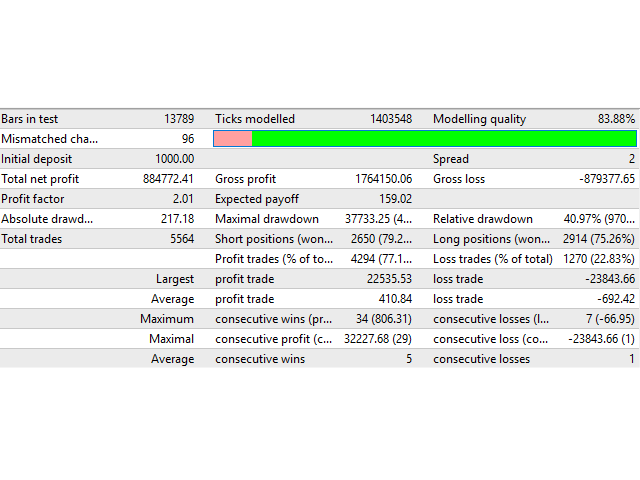Click the total trades value 5564
640x480 pixels.
(x=182, y=239)
